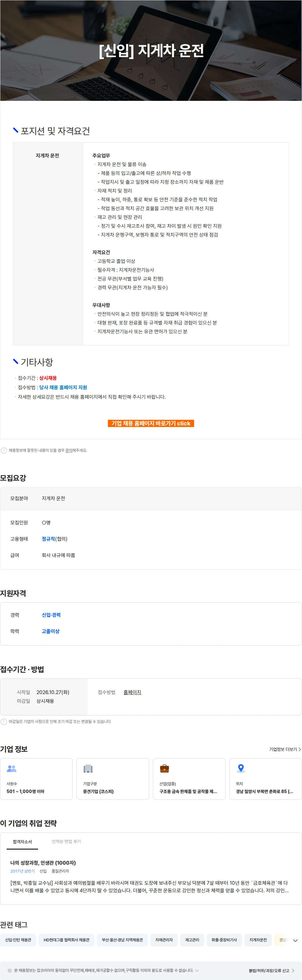
Task: Open the 501 ~ 1,000명 이하 card
Action: (36, 779)
